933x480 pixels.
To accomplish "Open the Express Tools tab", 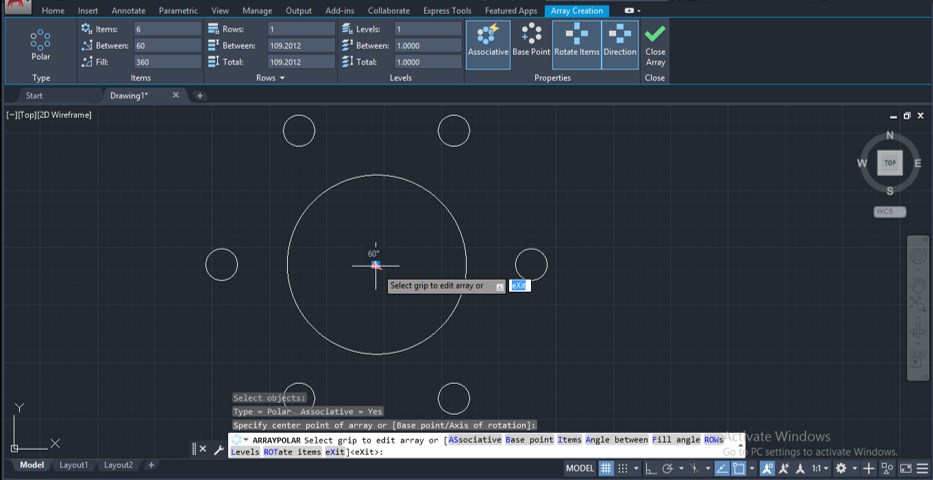I will coord(447,11).
